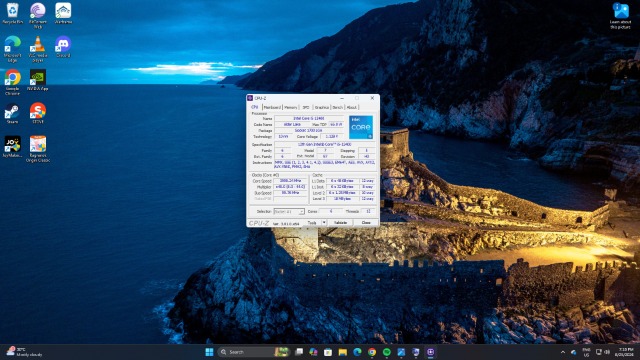Click the Validate button
This screenshot has width=640, height=360.
(340, 223)
